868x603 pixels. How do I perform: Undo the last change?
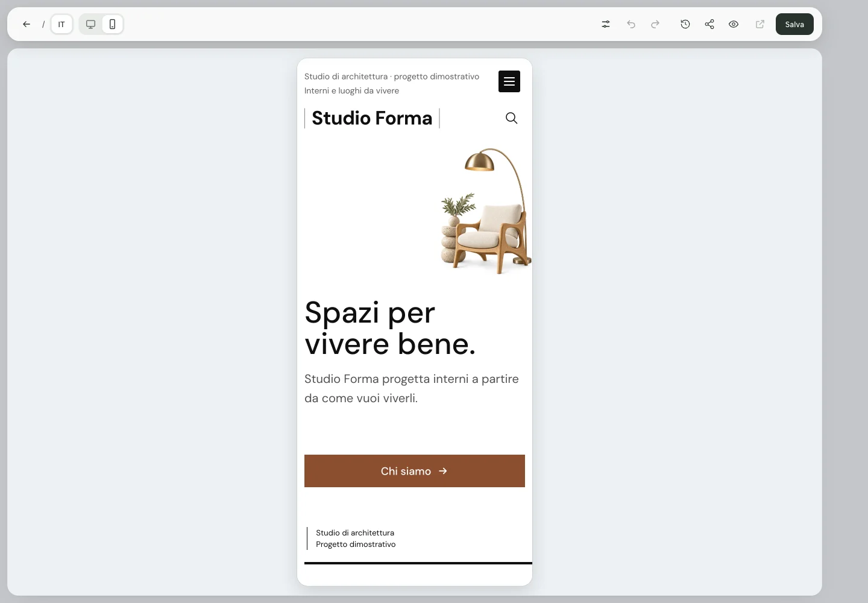[x=631, y=24]
